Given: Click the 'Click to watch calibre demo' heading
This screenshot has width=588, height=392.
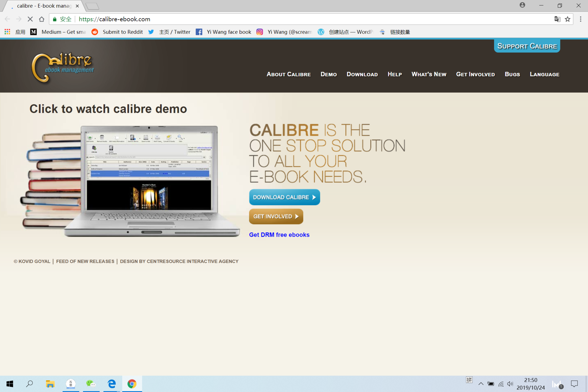Looking at the screenshot, I should pyautogui.click(x=108, y=109).
